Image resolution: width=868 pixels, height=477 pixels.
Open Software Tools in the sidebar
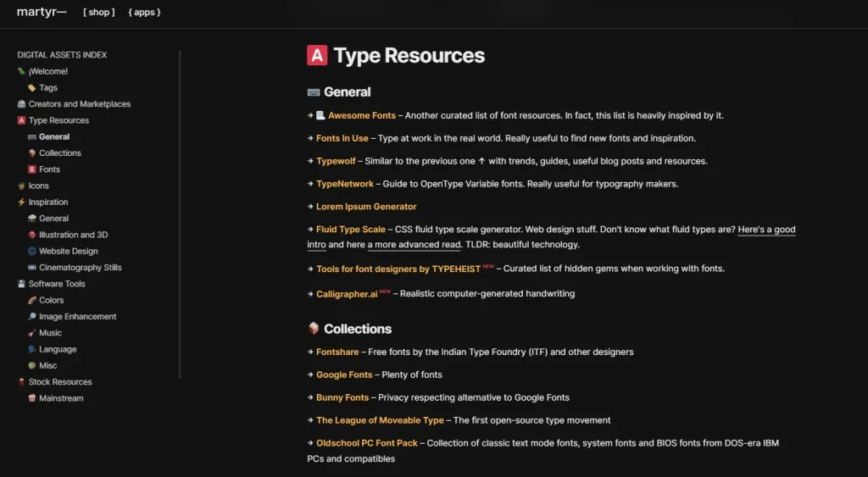click(57, 284)
